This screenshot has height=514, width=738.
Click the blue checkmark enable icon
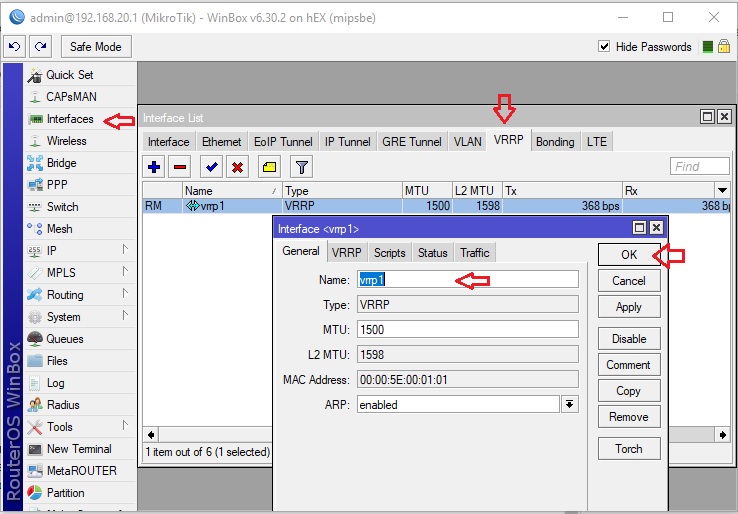[211, 167]
